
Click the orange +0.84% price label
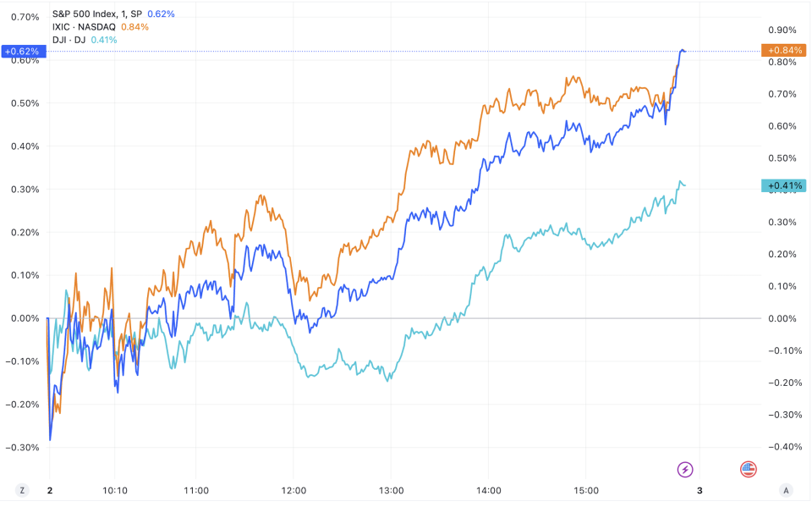[784, 50]
